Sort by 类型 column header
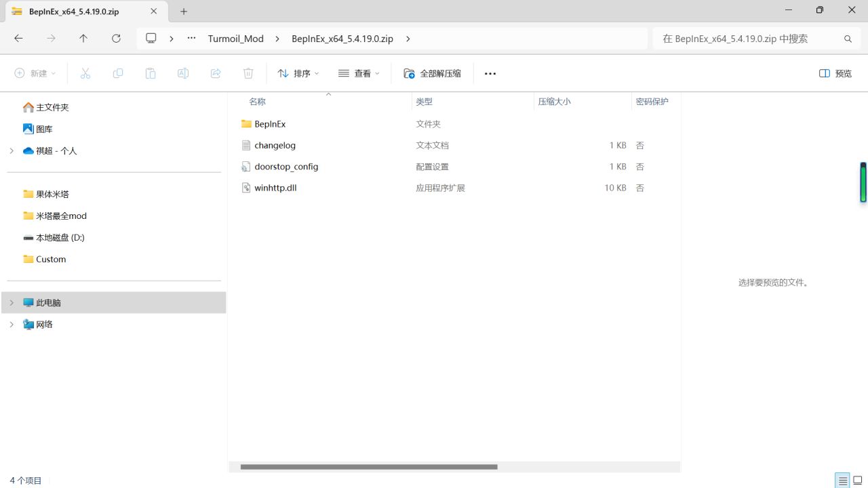Image resolution: width=868 pixels, height=488 pixels. pyautogui.click(x=424, y=102)
